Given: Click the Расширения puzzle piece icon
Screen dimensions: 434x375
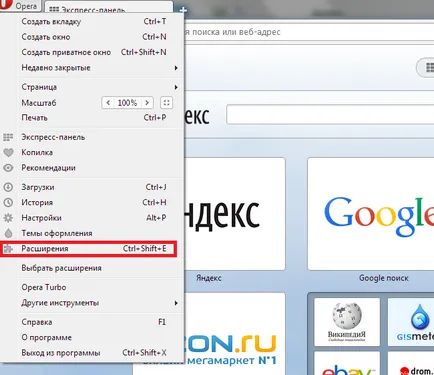Looking at the screenshot, I should [8, 249].
